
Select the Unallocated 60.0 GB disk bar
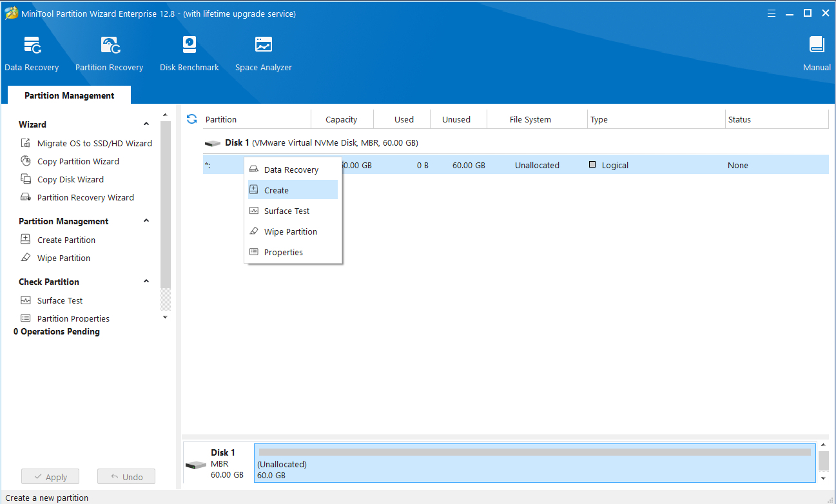(534, 463)
